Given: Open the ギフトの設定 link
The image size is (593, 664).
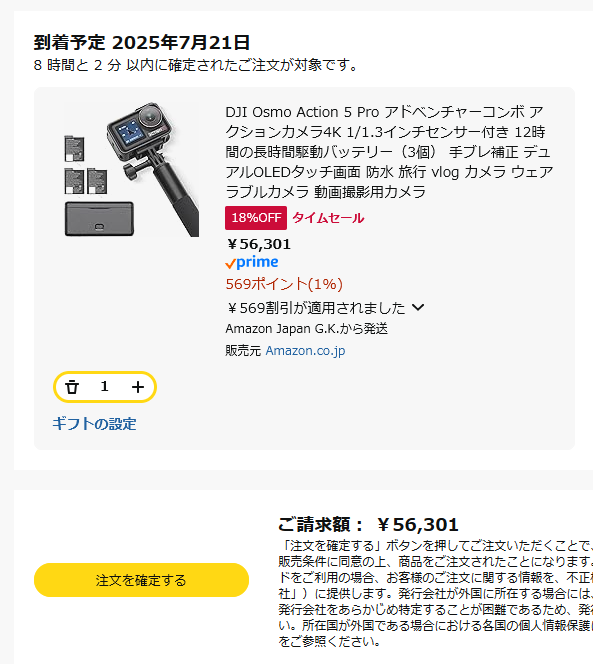Looking at the screenshot, I should [x=94, y=424].
